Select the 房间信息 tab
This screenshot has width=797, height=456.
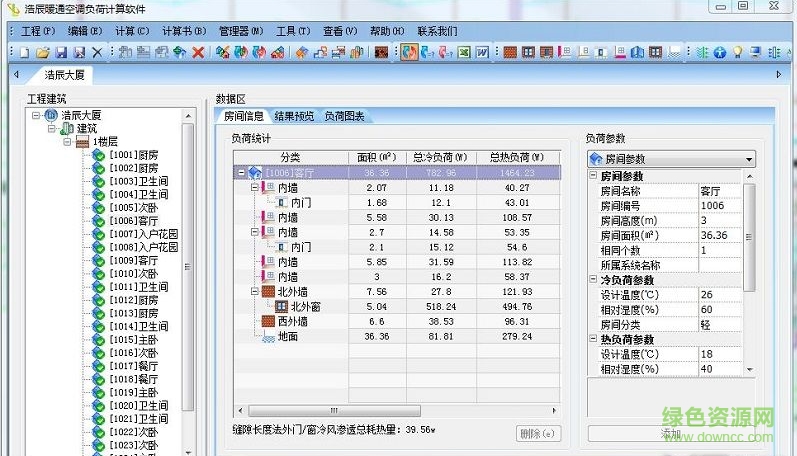pos(243,116)
